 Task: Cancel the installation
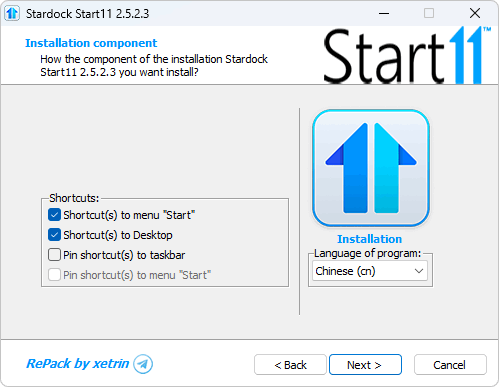[450, 365]
